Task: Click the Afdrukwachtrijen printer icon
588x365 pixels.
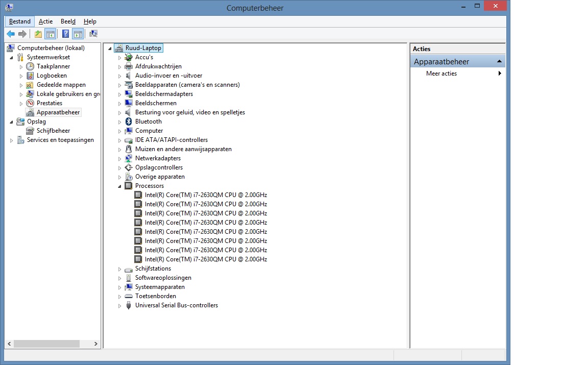Action: click(129, 66)
